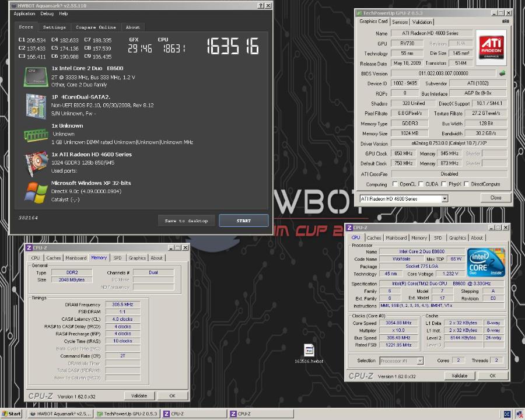525x420 pixels.
Task: Click Validate in the CPU-Z processor window
Action: pos(460,376)
